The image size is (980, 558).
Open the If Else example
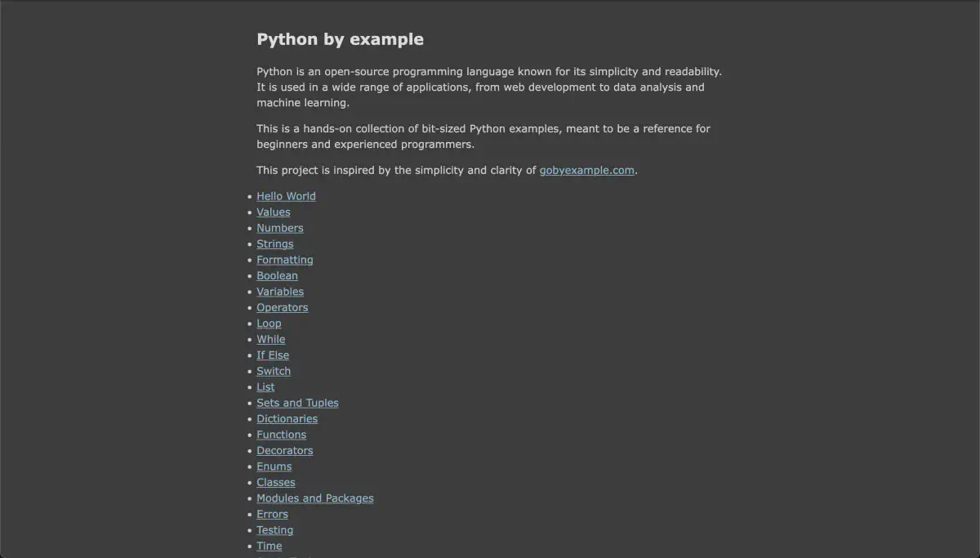[x=272, y=355]
